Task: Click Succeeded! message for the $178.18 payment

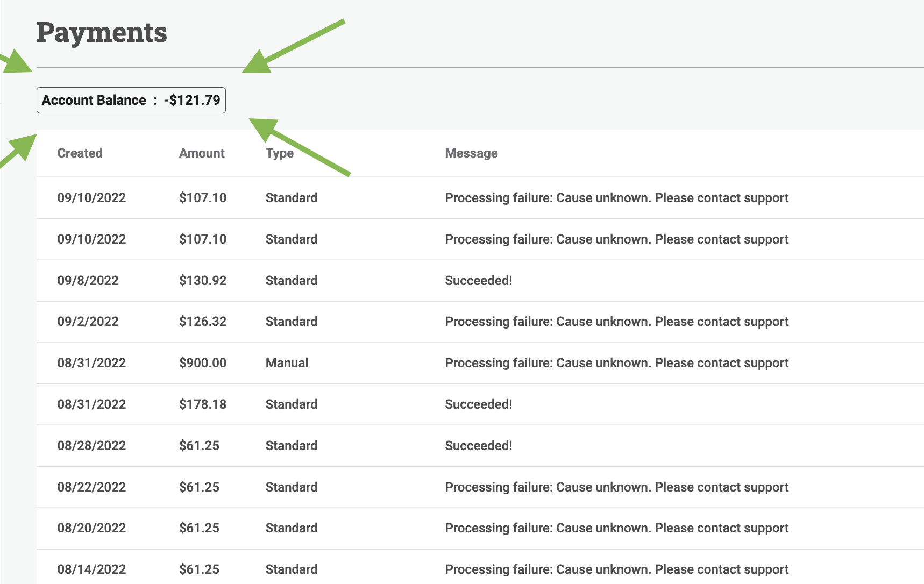Action: [478, 404]
